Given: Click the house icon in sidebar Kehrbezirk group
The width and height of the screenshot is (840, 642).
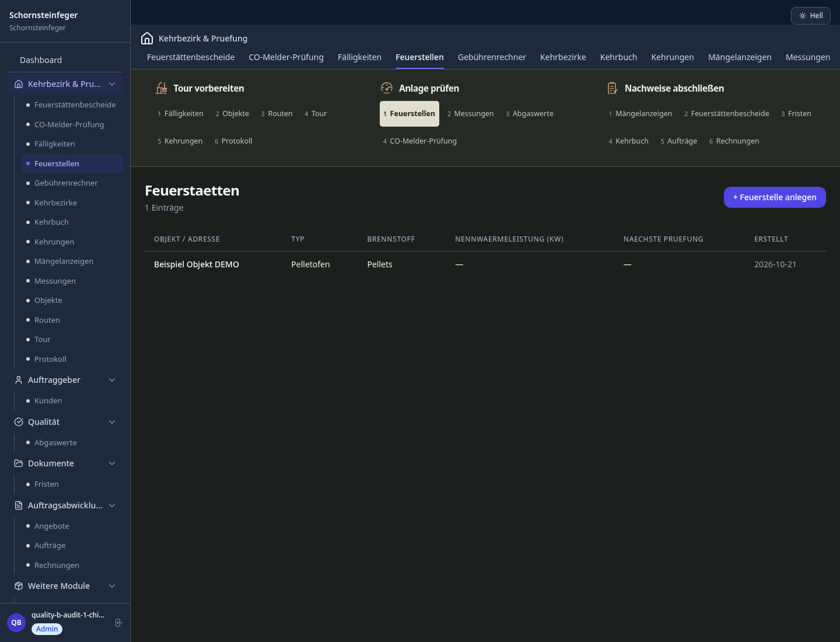Looking at the screenshot, I should tap(19, 84).
